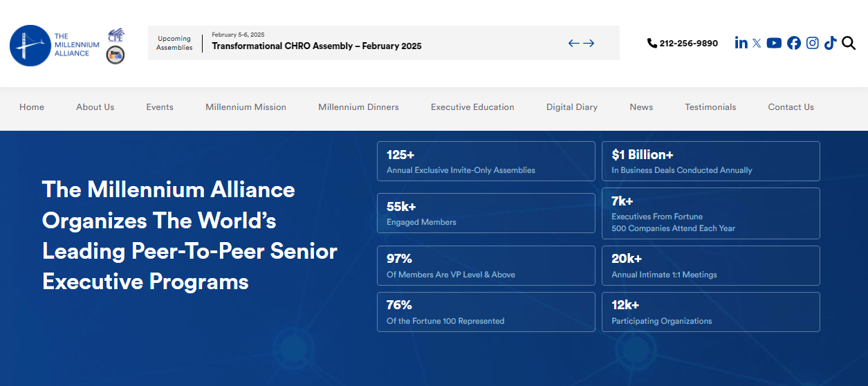Open the Instagram social icon

tap(813, 43)
